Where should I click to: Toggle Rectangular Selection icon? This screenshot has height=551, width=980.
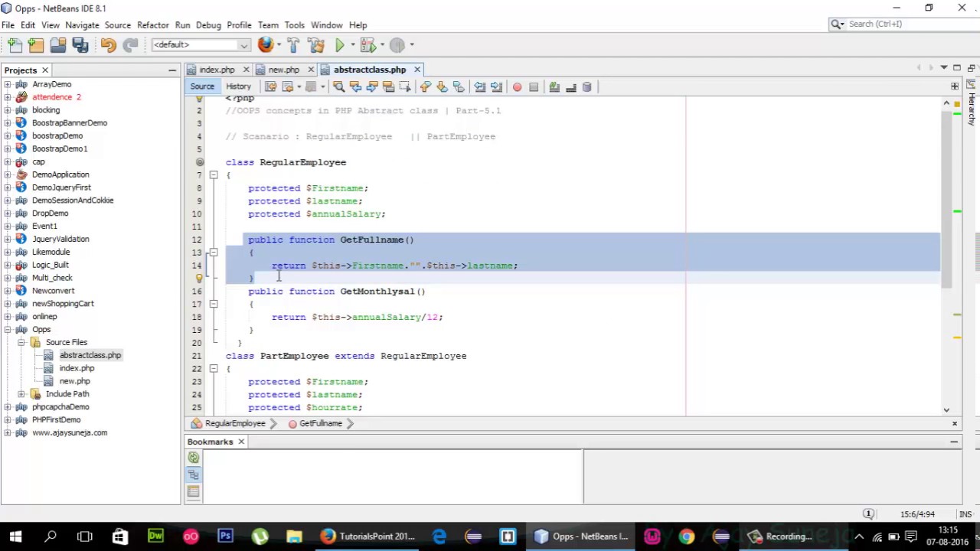pyautogui.click(x=404, y=87)
